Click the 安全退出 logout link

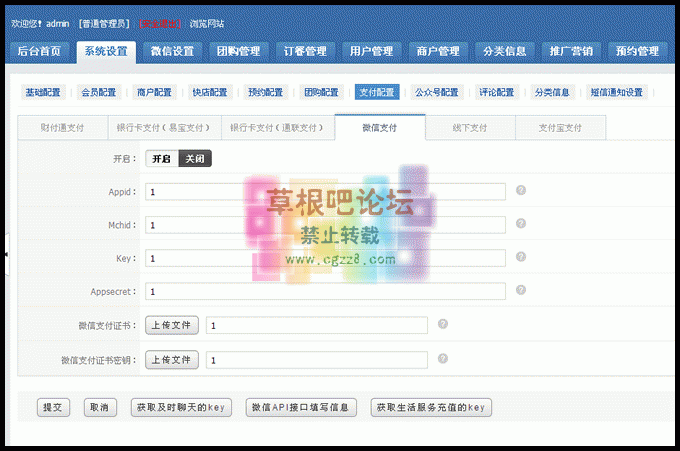[160, 24]
